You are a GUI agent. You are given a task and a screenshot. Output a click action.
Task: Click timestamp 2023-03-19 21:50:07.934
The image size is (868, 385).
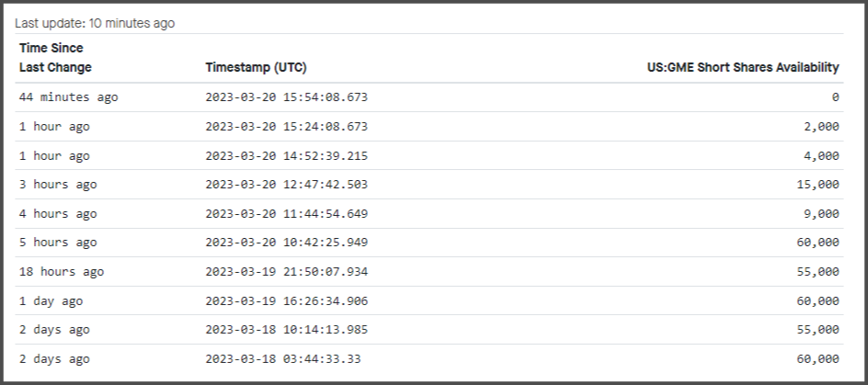286,272
